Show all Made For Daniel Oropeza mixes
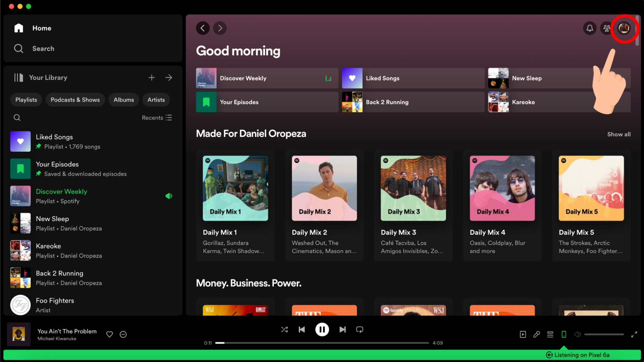644x362 pixels. [618, 134]
